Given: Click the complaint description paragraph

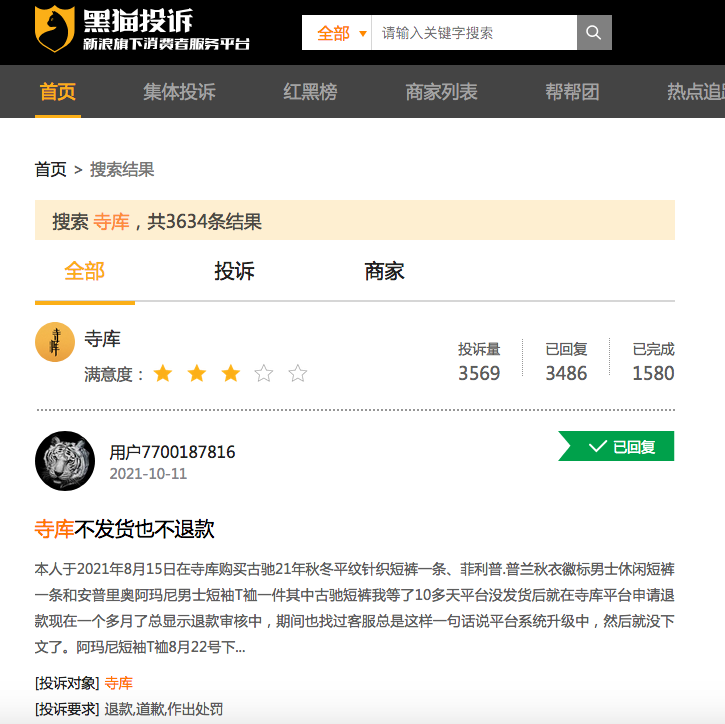Looking at the screenshot, I should (x=355, y=608).
